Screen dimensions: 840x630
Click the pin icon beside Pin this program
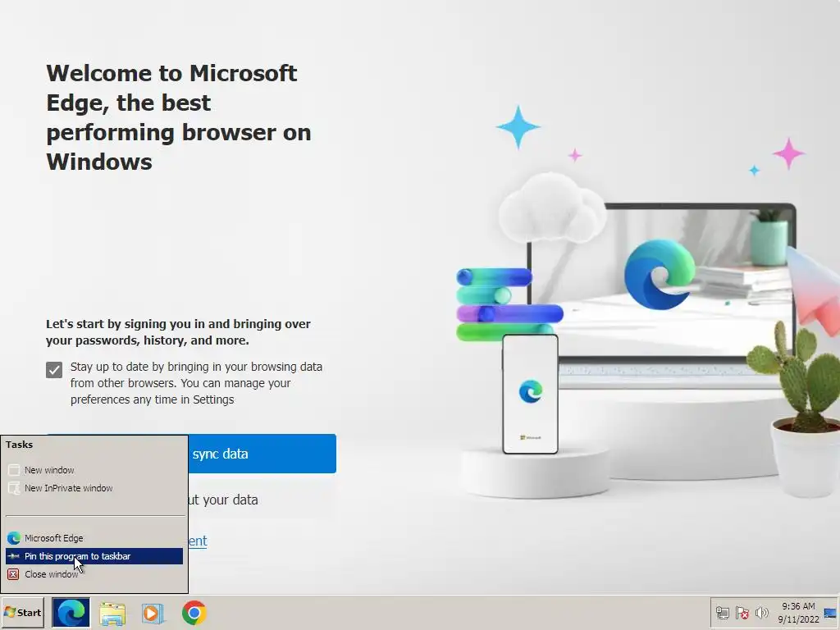14,556
